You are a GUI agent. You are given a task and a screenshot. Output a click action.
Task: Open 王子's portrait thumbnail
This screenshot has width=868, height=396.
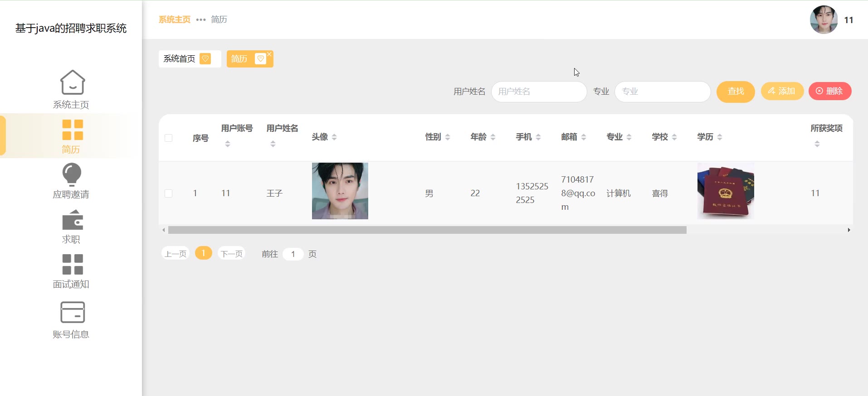340,191
